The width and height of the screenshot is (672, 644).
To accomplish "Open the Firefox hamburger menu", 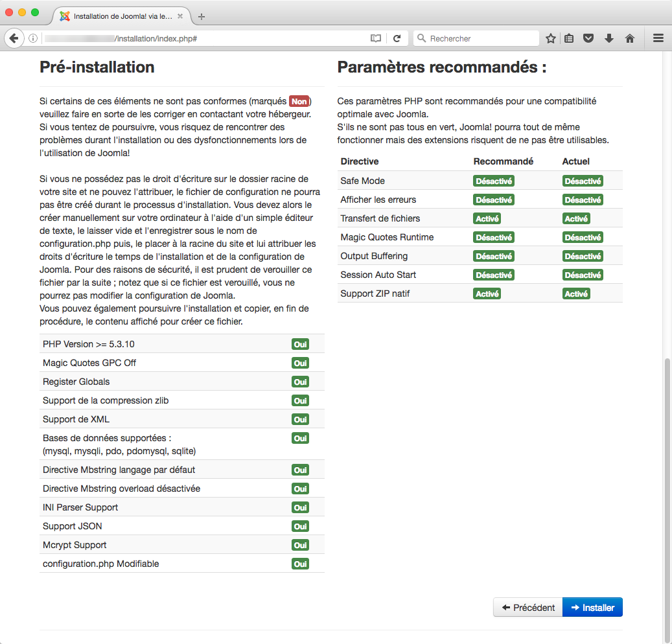I will pos(658,39).
